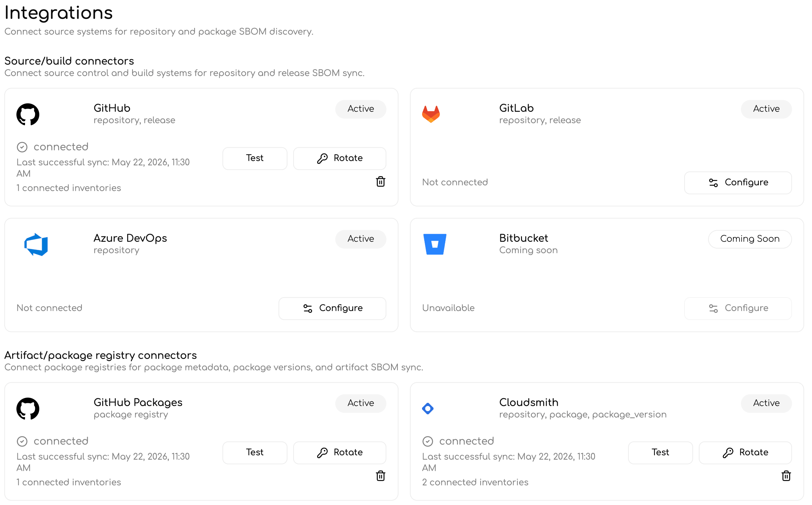Click the connected check icon on Cloudsmith card
Screen dimensions: 812x505
(x=428, y=441)
